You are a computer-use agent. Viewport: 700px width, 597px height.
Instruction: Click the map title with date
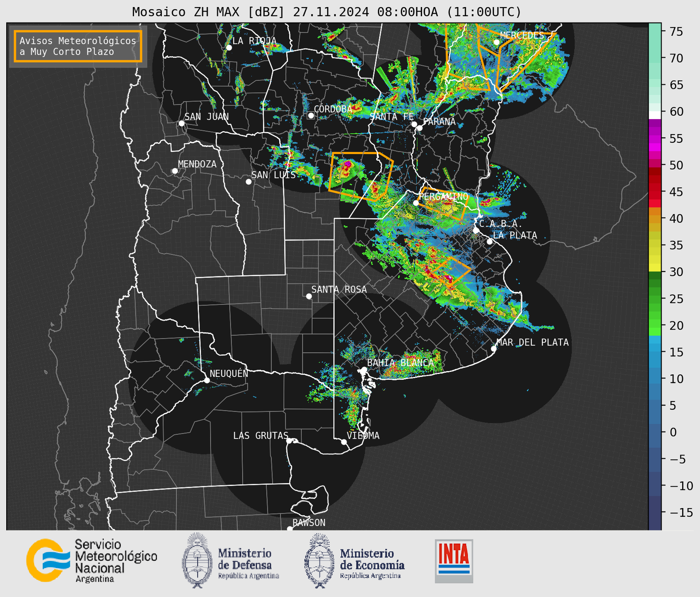point(327,12)
